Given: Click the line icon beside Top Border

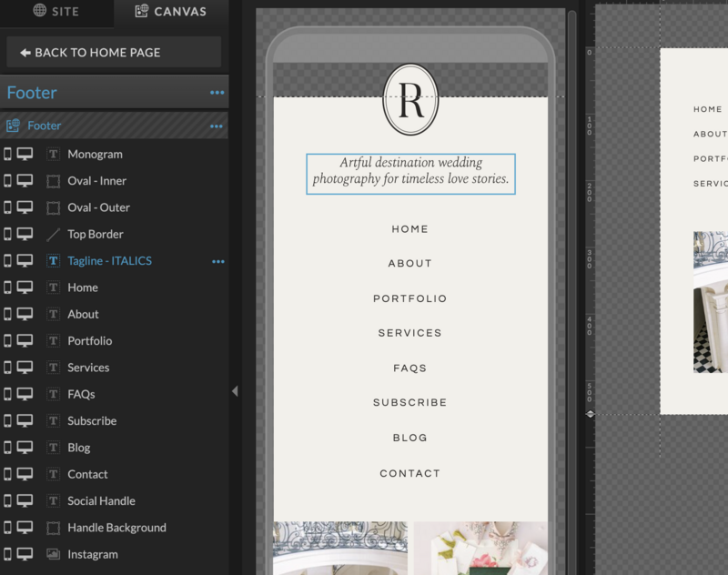Looking at the screenshot, I should tap(53, 235).
